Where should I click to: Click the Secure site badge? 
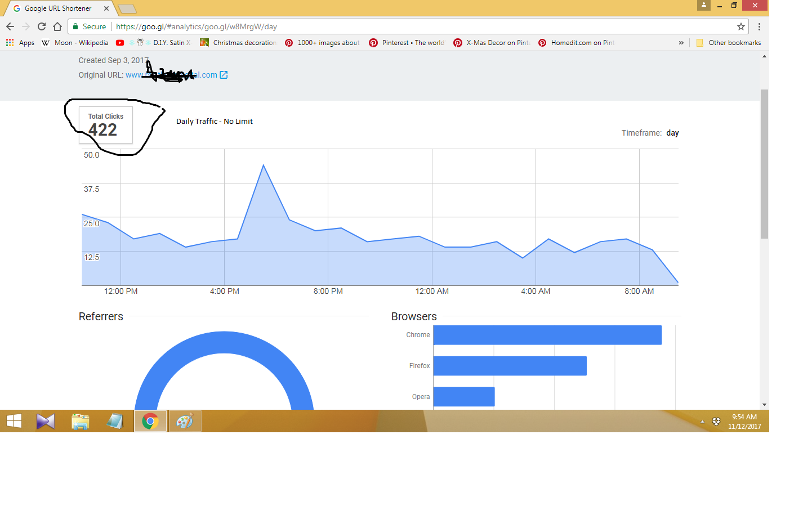pyautogui.click(x=89, y=26)
